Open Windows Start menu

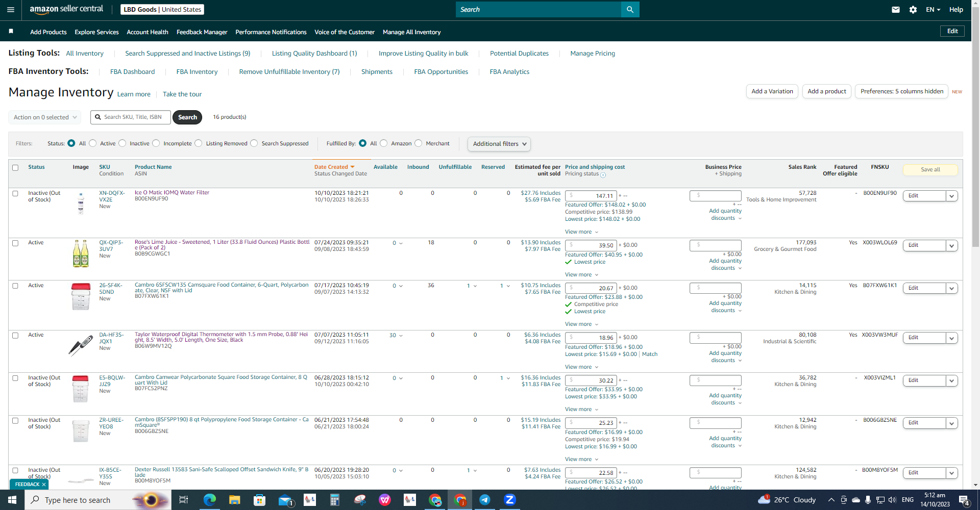point(12,500)
